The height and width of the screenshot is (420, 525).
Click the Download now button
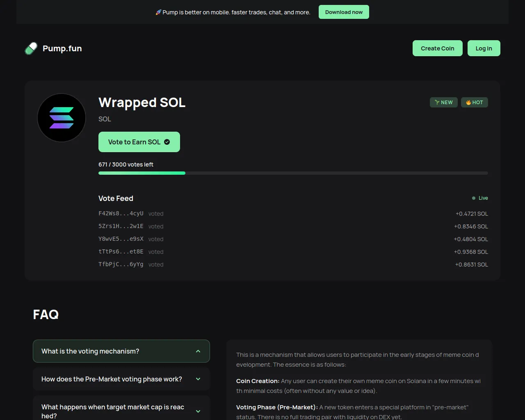pos(344,12)
